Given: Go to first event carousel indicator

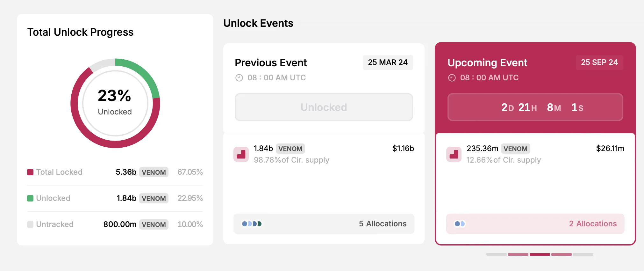Looking at the screenshot, I should [x=496, y=254].
